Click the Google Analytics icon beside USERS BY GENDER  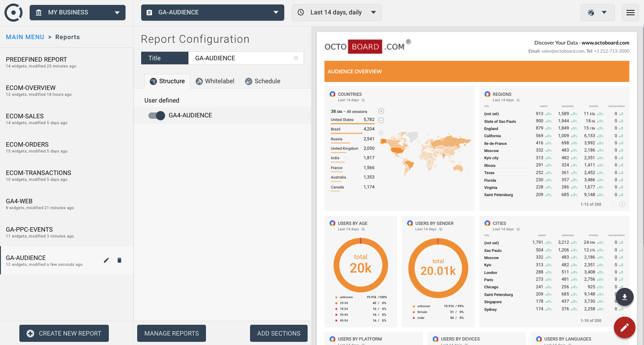tap(410, 223)
